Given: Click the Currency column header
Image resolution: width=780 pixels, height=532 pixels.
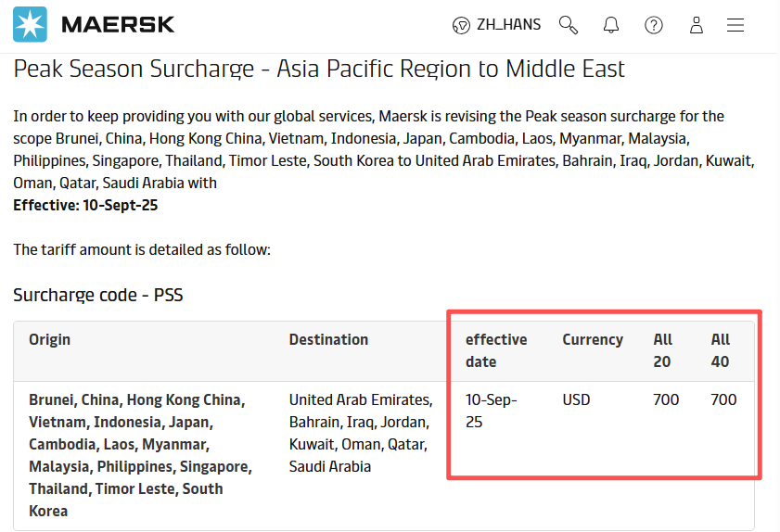Looking at the screenshot, I should coord(593,340).
